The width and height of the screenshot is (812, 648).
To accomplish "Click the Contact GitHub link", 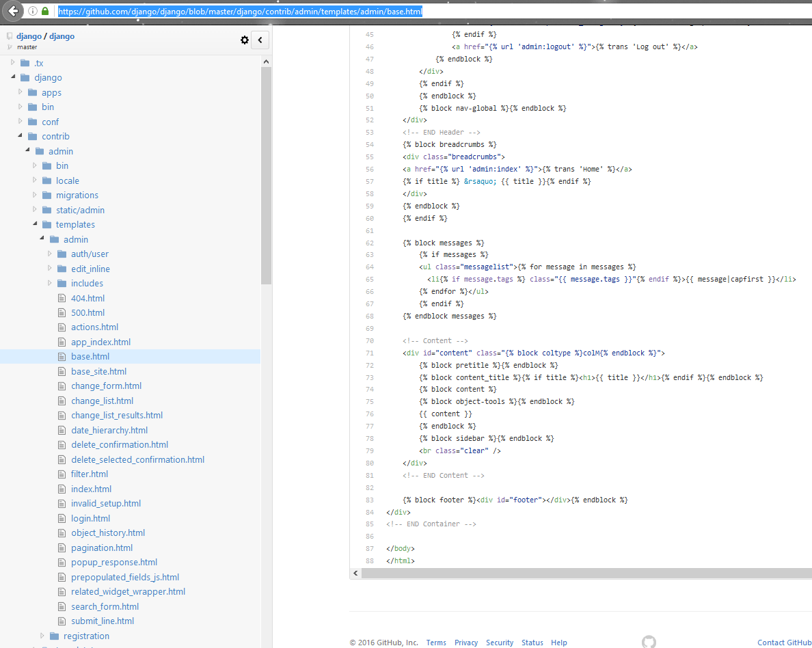I will point(783,643).
